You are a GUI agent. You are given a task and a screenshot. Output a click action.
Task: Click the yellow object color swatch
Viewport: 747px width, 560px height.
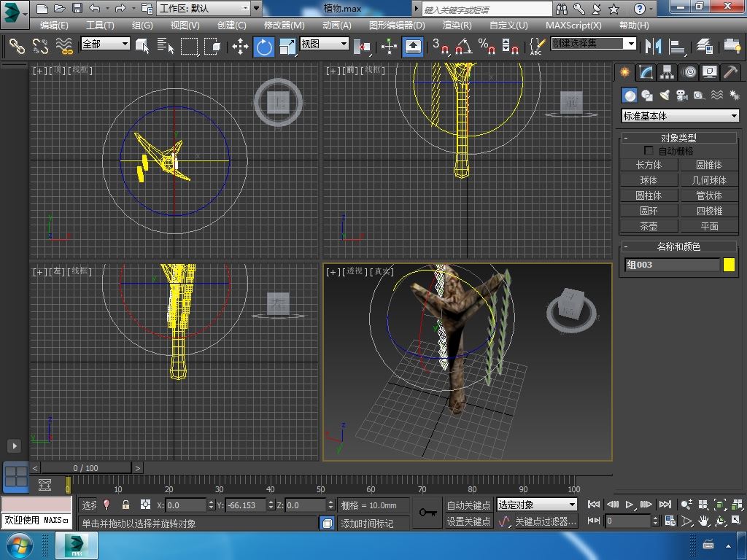[729, 265]
